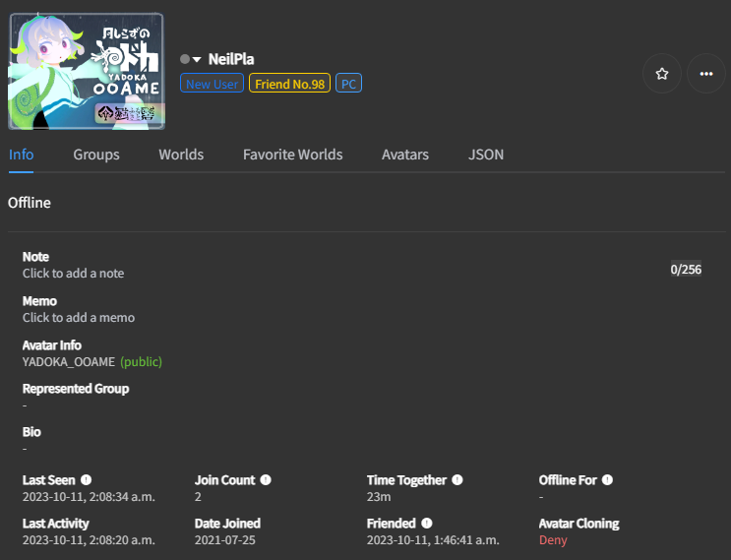731x560 pixels.
Task: Click to add a memo field
Action: click(x=79, y=318)
